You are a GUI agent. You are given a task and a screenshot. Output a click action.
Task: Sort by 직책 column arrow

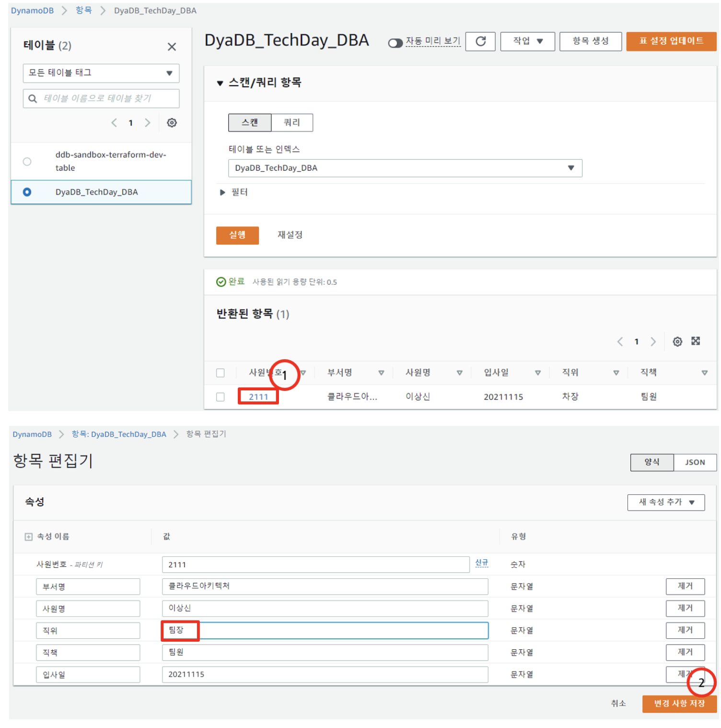click(704, 373)
